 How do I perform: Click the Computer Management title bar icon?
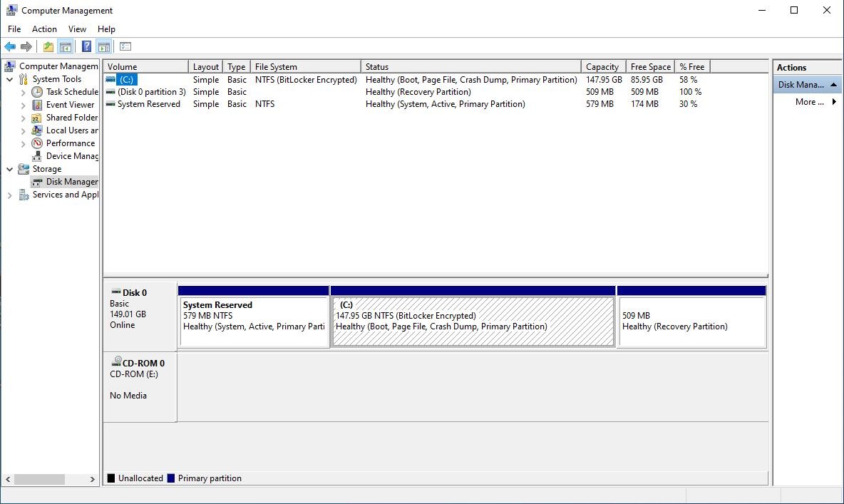coord(11,10)
